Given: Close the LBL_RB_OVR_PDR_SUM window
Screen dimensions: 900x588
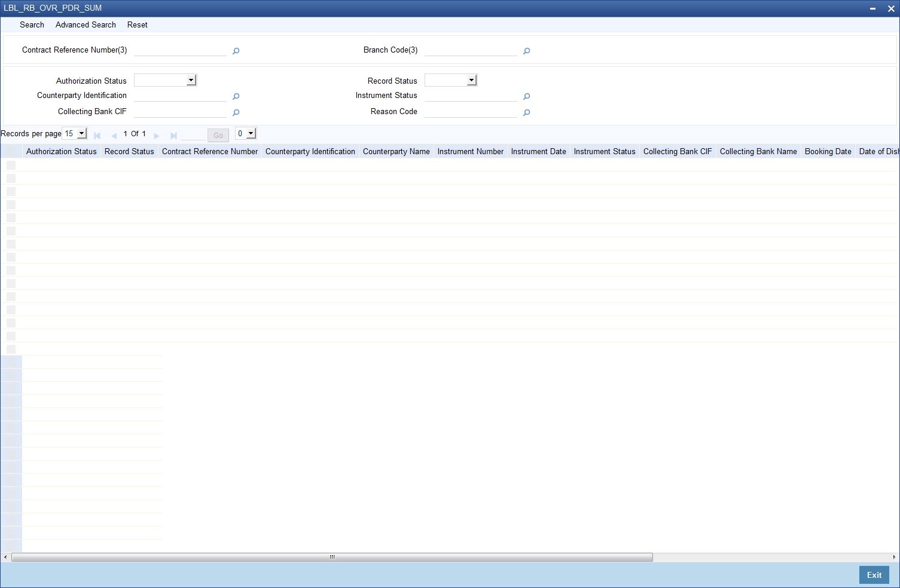Looking at the screenshot, I should (x=890, y=9).
